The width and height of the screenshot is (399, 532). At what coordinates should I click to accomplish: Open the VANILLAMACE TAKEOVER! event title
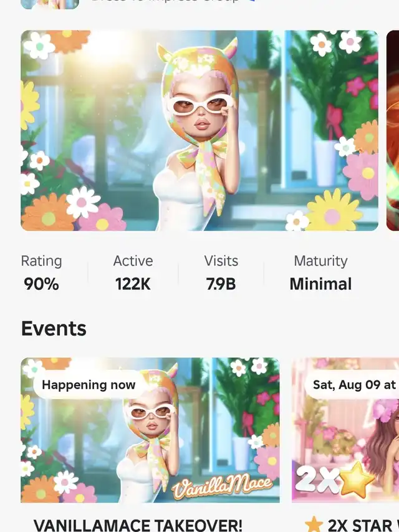click(138, 525)
